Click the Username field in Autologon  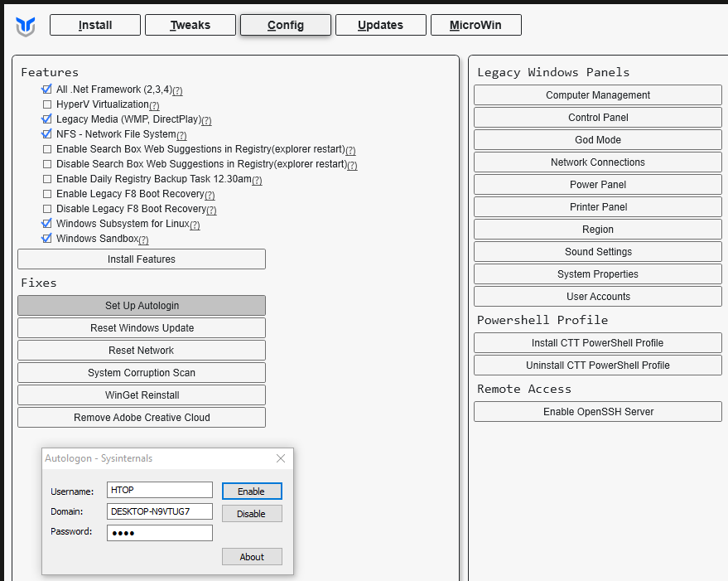pyautogui.click(x=160, y=490)
